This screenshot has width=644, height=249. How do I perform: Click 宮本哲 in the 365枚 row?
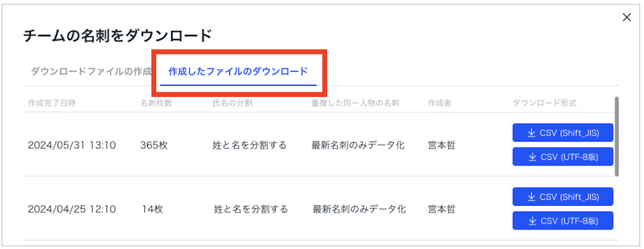(x=441, y=145)
